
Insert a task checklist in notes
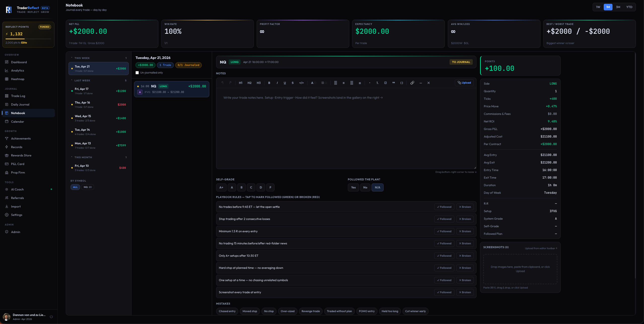pos(385,83)
